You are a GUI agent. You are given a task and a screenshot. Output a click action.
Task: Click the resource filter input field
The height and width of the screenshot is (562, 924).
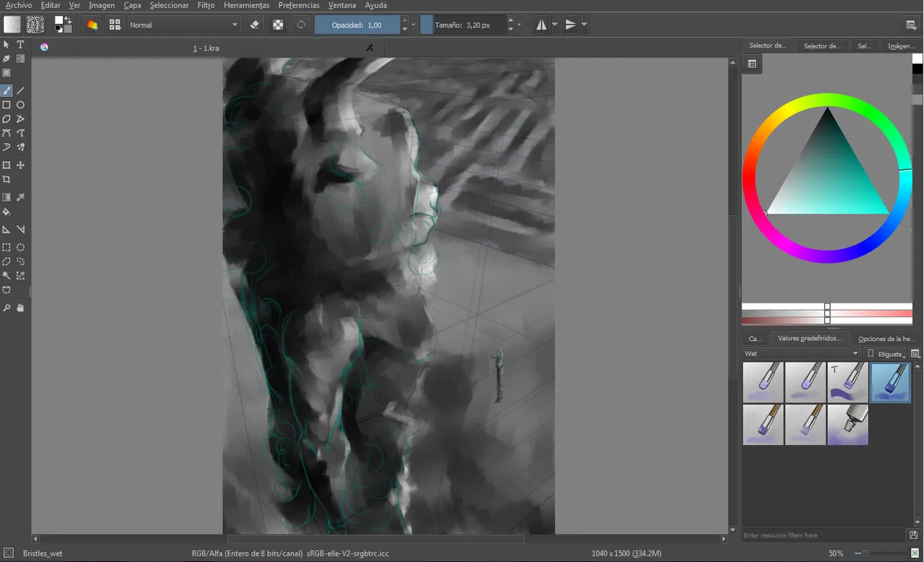click(x=823, y=535)
